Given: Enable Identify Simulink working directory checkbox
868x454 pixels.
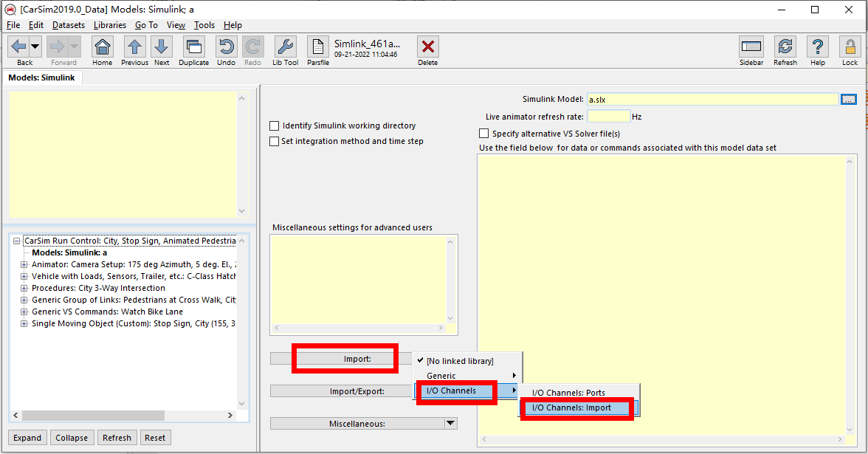Looking at the screenshot, I should pos(274,125).
